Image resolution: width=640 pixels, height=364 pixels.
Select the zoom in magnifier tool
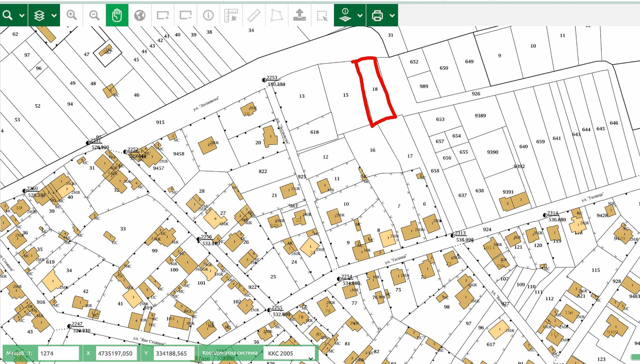pyautogui.click(x=71, y=15)
